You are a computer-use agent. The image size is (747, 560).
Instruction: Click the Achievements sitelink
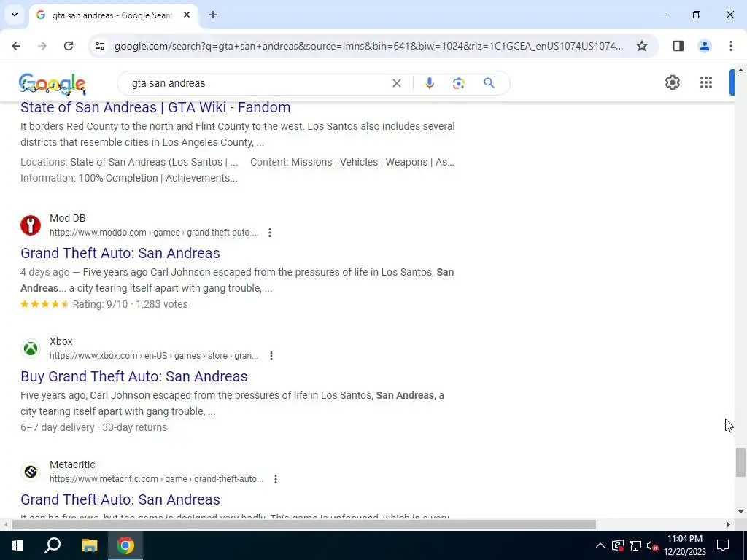(201, 178)
